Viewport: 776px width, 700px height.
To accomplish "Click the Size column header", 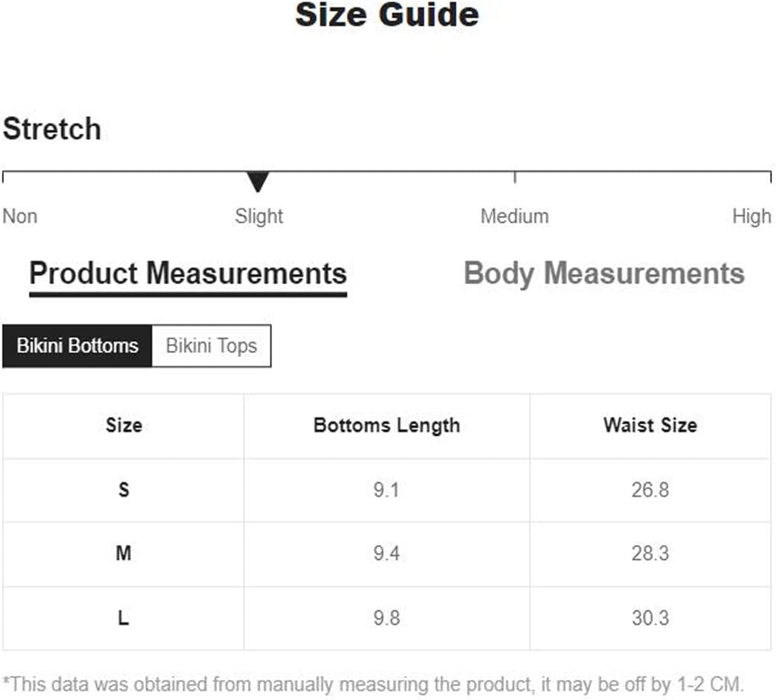I will point(124,425).
